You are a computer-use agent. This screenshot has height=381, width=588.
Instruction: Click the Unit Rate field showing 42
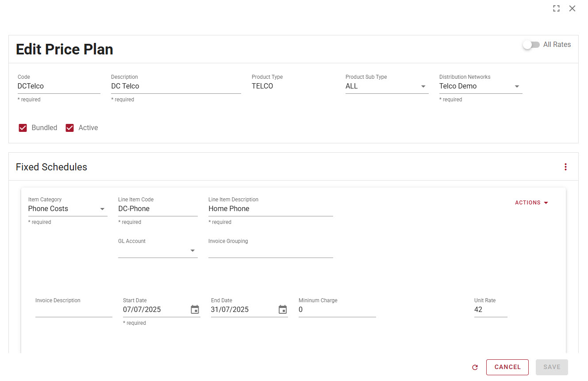[x=491, y=310]
